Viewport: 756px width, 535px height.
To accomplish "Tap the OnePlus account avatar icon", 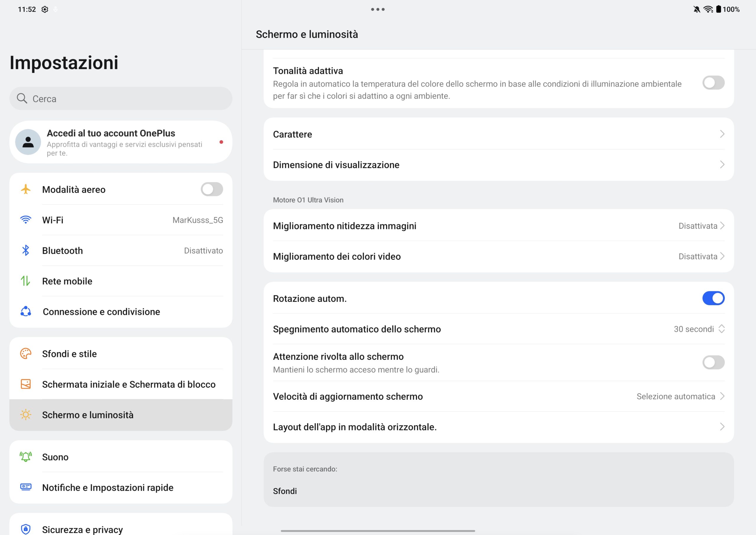I will [28, 142].
